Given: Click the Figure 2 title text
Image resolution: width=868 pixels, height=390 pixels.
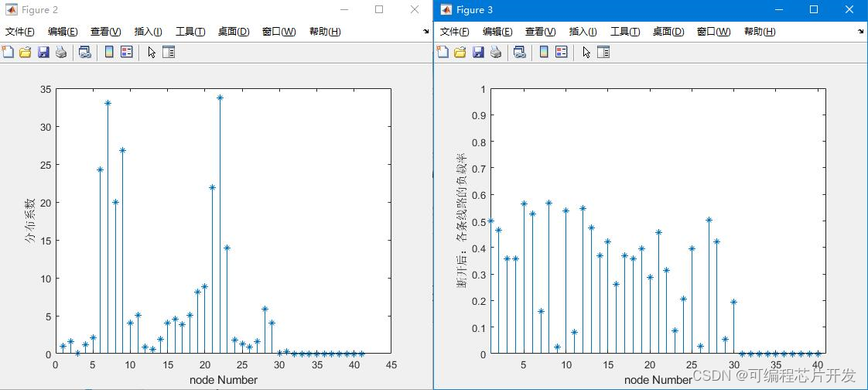Looking at the screenshot, I should (40, 10).
